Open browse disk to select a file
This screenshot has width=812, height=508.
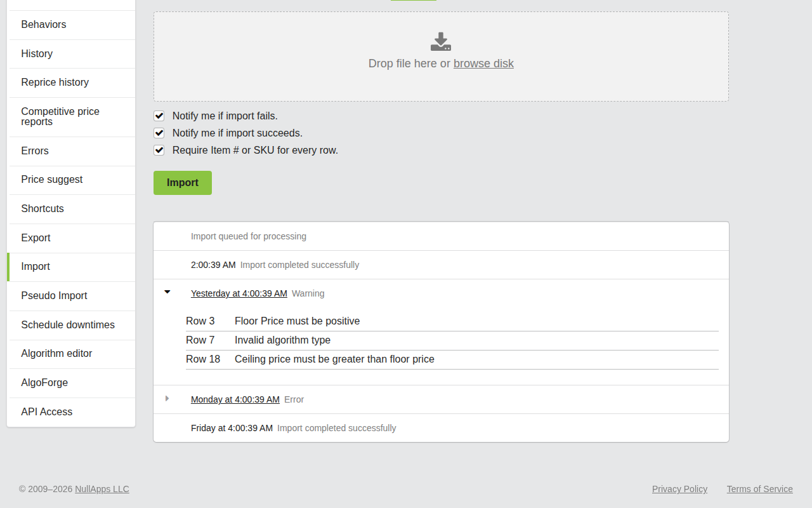(x=483, y=63)
